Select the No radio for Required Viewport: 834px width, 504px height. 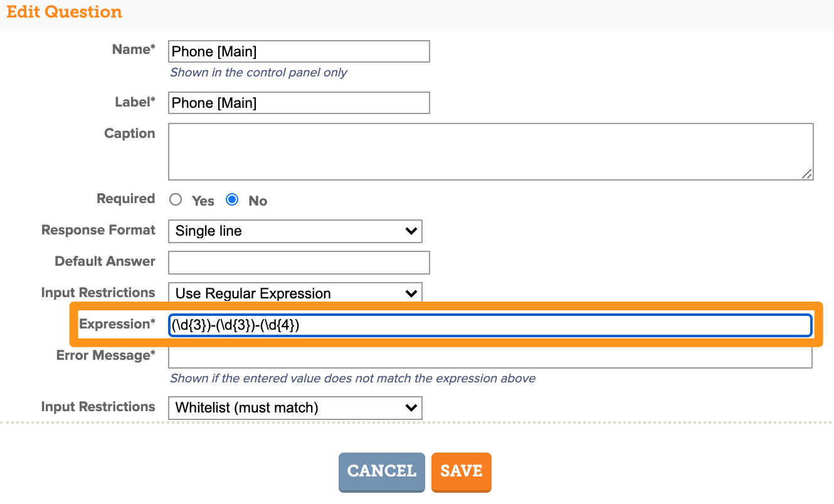tap(232, 199)
